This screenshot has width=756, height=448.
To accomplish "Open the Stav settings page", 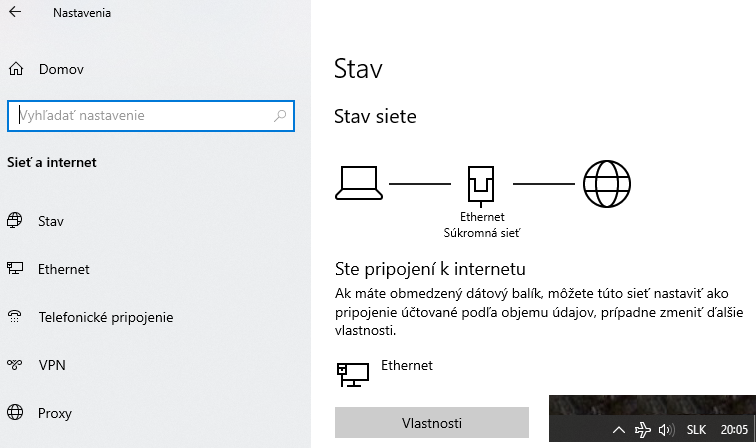I will click(x=51, y=221).
